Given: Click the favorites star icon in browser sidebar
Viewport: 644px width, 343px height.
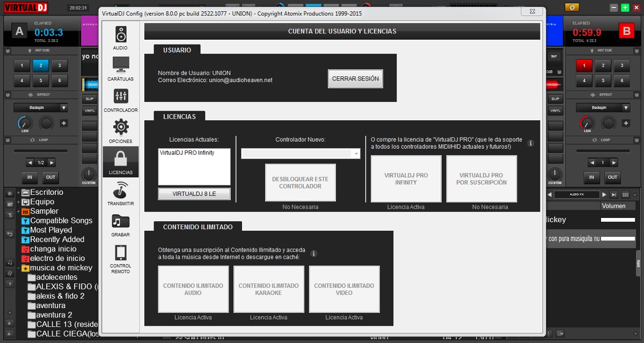Looking at the screenshot, I should [10, 193].
